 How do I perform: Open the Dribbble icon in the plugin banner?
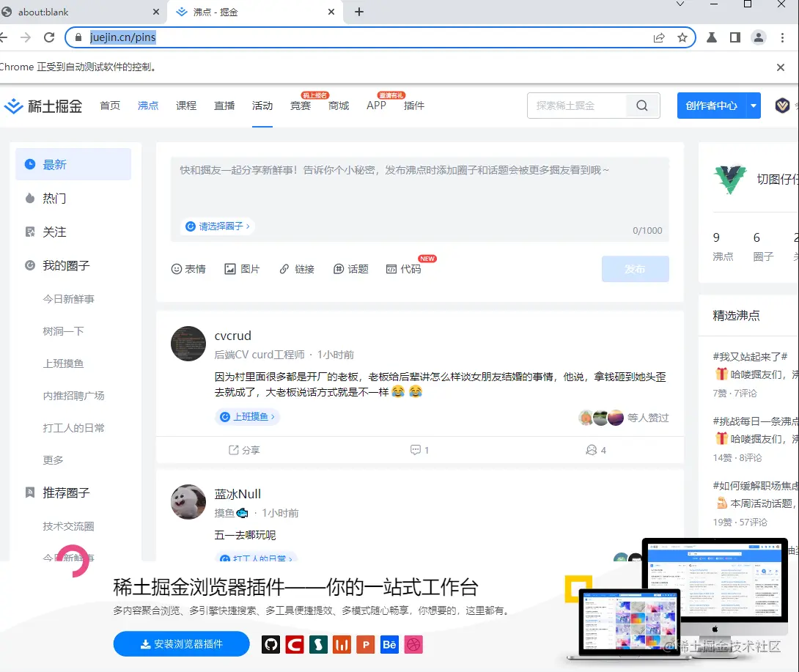413,644
